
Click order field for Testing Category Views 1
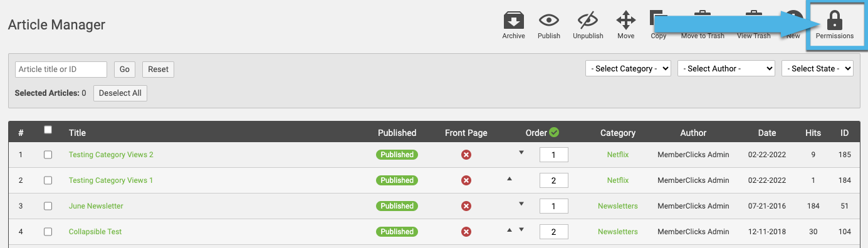tap(553, 180)
